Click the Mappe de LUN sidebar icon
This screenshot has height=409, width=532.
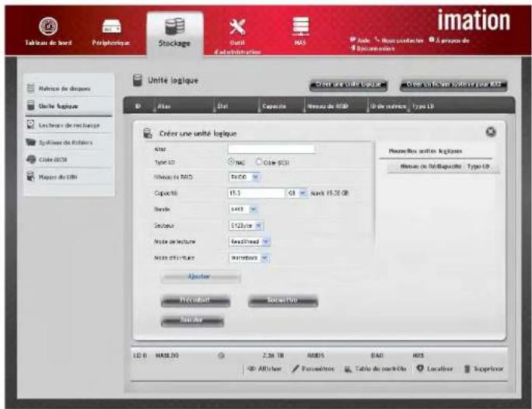click(30, 177)
